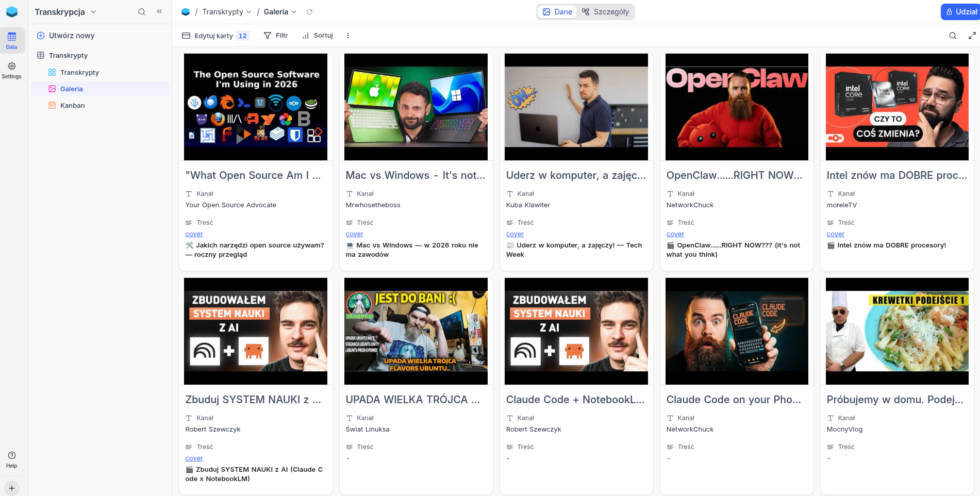The height and width of the screenshot is (496, 980).
Task: Open cover link in Intel znów card
Action: pos(836,234)
